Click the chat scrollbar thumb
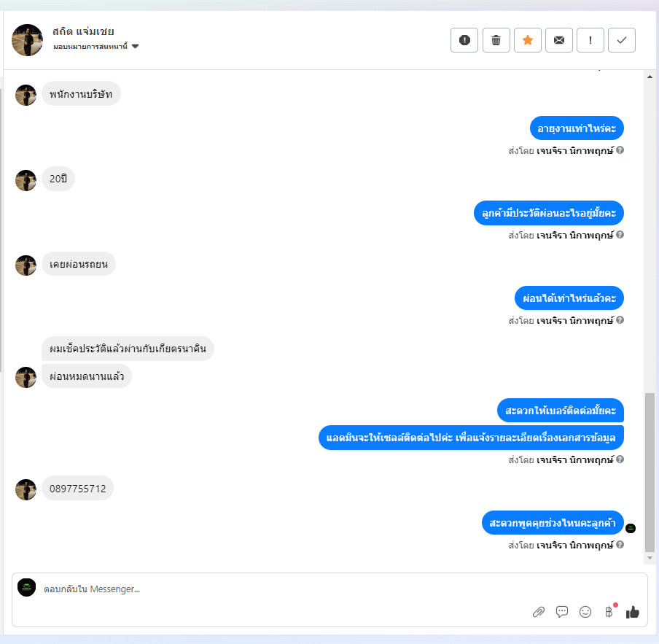The width and height of the screenshot is (659, 644). [x=650, y=472]
